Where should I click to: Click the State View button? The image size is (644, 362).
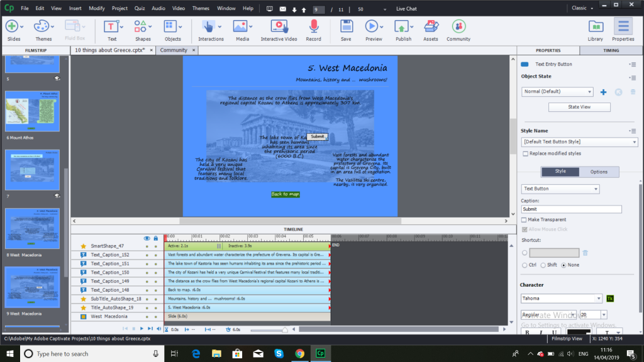point(579,107)
